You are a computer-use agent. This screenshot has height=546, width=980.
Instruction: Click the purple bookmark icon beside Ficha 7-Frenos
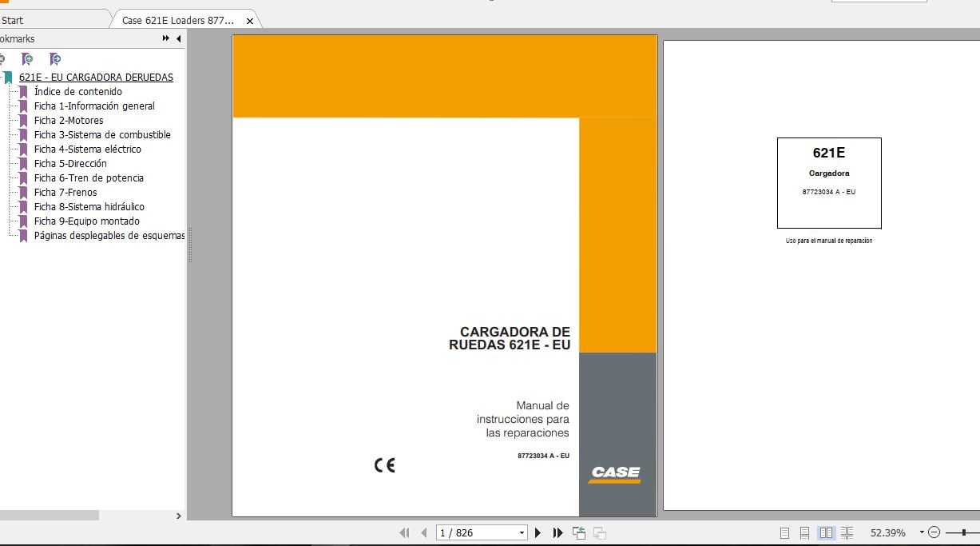(23, 193)
